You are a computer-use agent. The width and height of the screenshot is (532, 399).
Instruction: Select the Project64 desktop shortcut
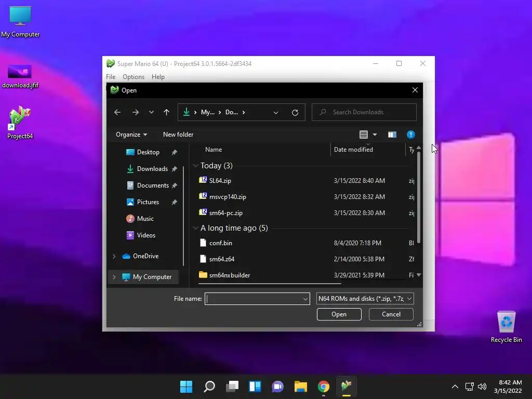pyautogui.click(x=20, y=123)
